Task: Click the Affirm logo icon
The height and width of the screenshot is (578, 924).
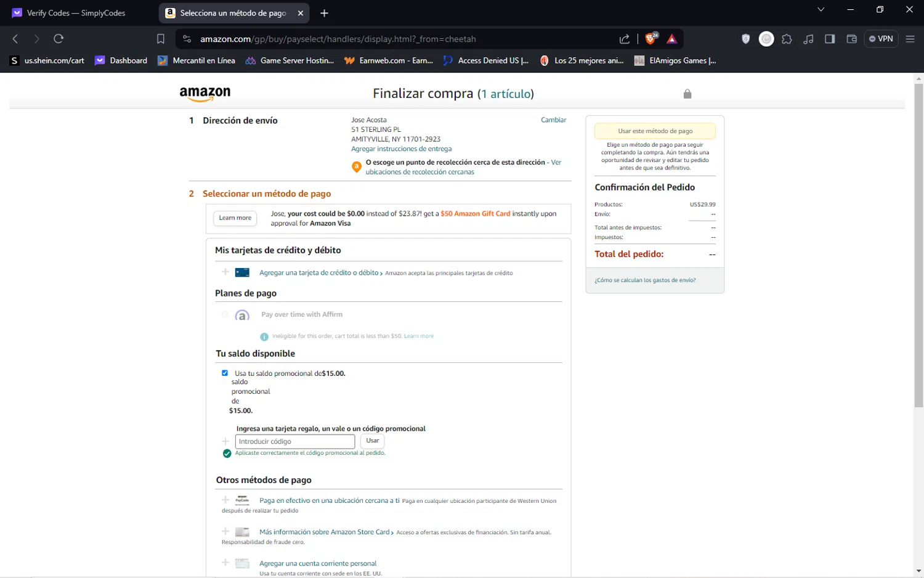Action: (242, 315)
